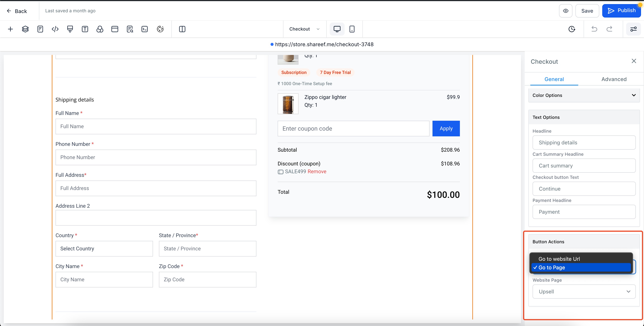This screenshot has width=644, height=326.
Task: Toggle the settings sliders panel icon
Action: point(634,29)
